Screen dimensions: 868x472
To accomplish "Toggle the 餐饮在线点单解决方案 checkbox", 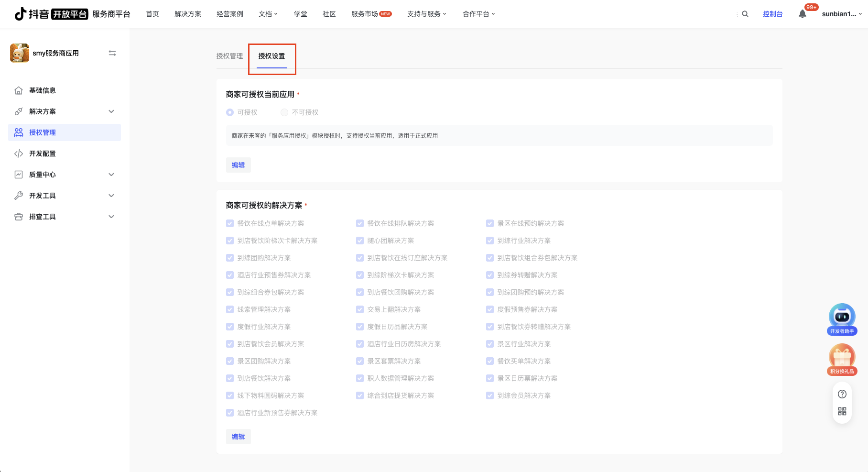I will [230, 223].
